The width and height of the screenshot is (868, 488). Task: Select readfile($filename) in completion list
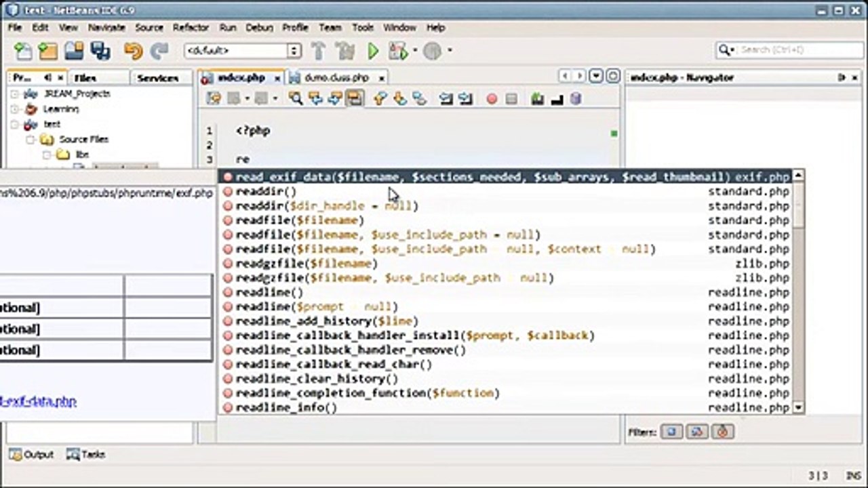(506, 220)
